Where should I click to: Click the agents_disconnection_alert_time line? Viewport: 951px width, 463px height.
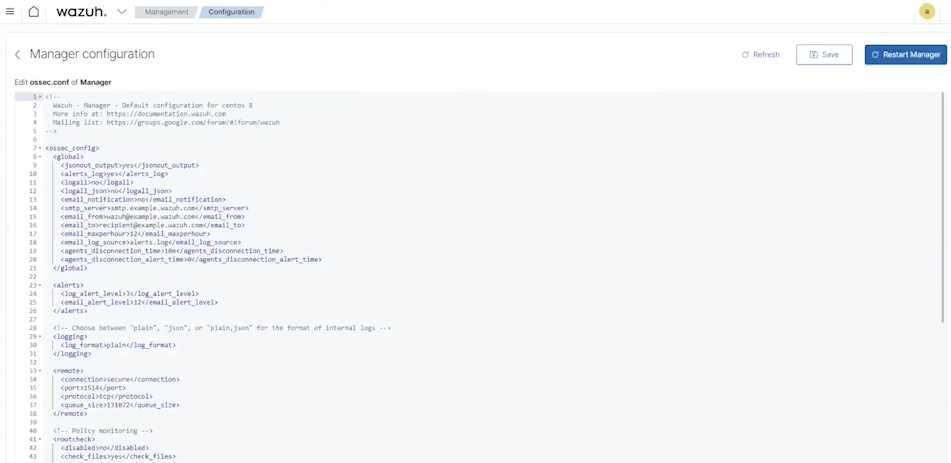click(x=190, y=259)
